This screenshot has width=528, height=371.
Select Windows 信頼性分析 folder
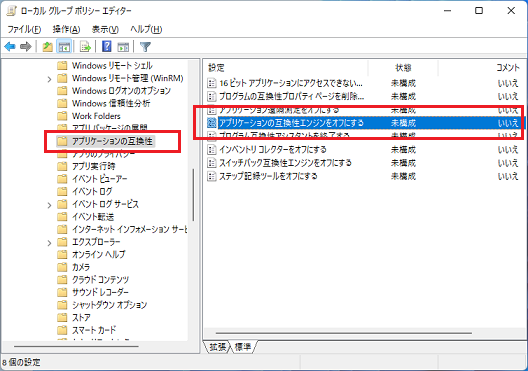111,103
